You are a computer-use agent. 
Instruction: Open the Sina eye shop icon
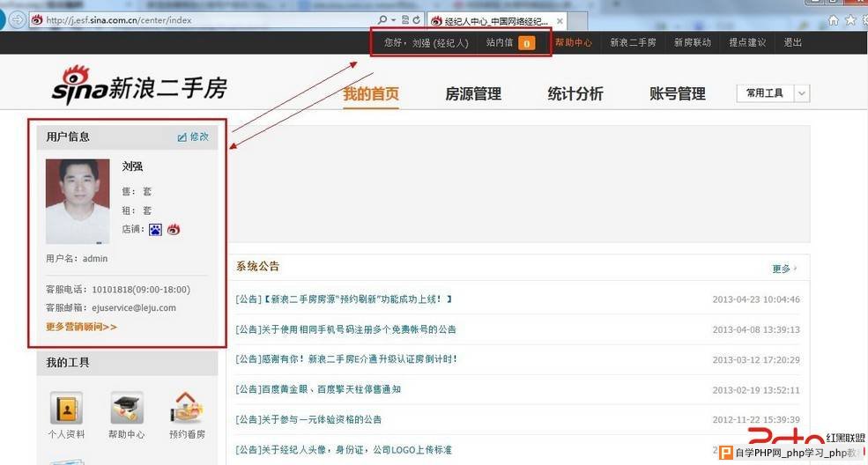pyautogui.click(x=174, y=230)
